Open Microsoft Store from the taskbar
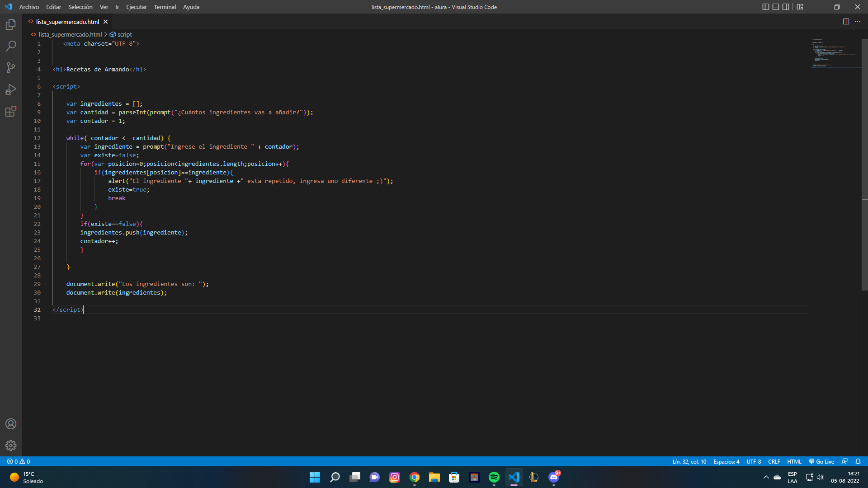Image resolution: width=868 pixels, height=488 pixels. click(454, 477)
